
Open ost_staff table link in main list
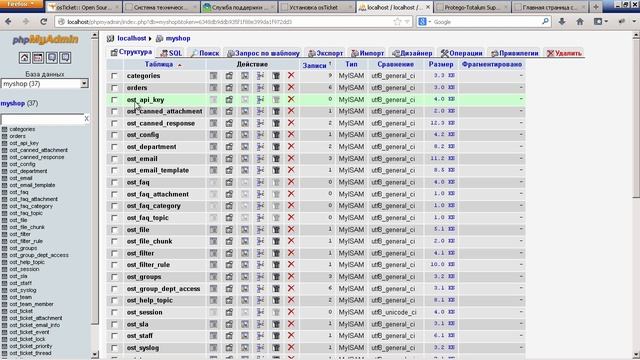(140, 336)
